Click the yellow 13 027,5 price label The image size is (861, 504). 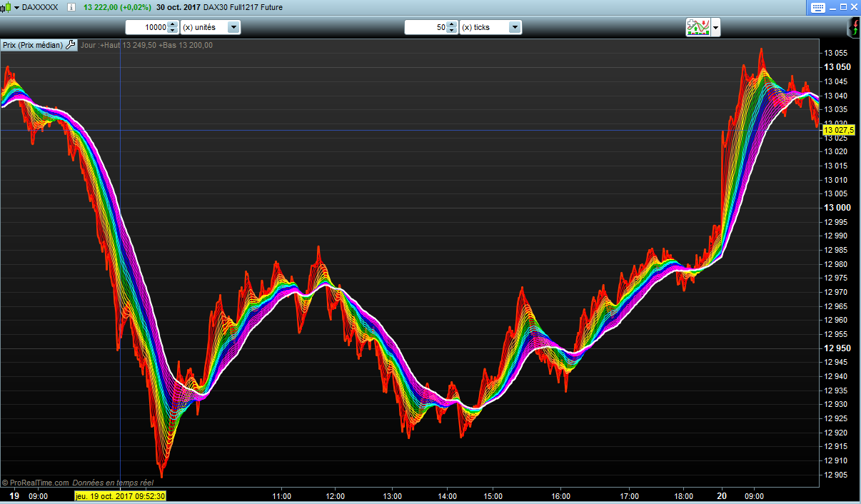[x=839, y=130]
